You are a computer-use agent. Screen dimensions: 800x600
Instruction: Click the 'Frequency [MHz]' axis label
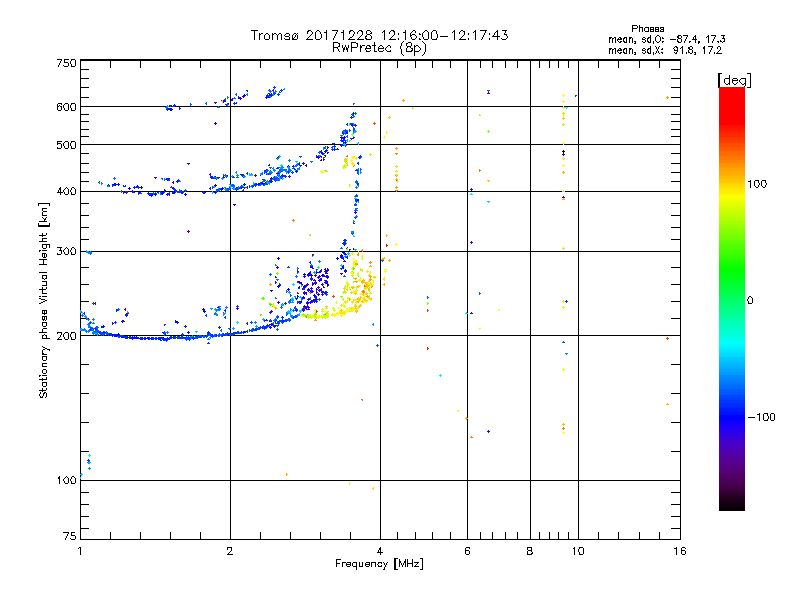point(379,564)
